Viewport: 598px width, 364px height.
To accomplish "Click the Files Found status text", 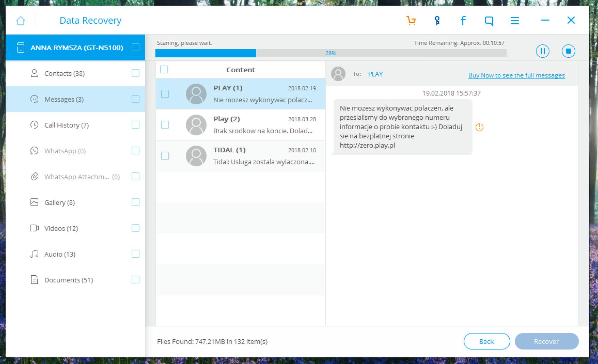I will click(212, 341).
